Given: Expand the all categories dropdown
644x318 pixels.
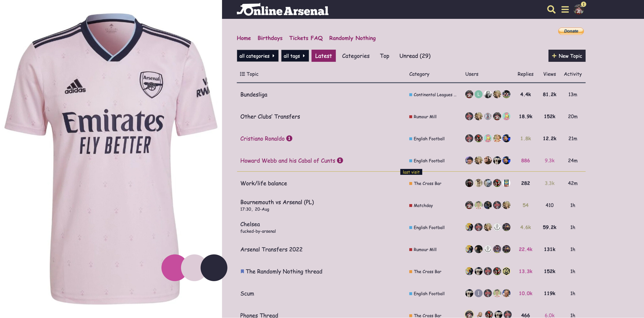Looking at the screenshot, I should pos(257,56).
